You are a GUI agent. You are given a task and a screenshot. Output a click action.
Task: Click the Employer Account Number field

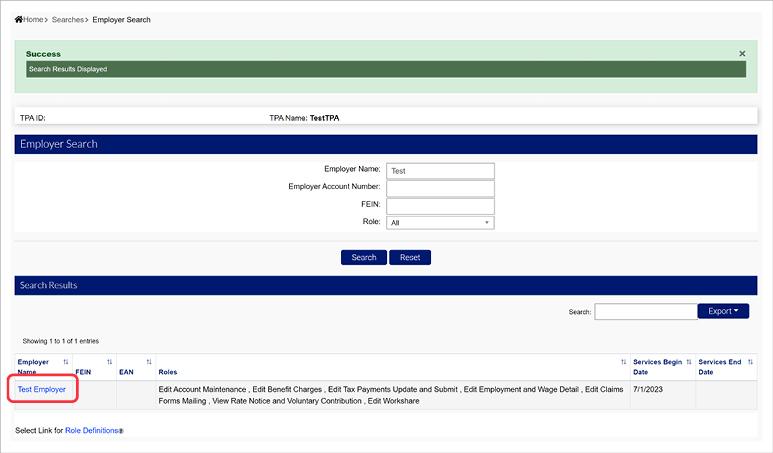(440, 187)
